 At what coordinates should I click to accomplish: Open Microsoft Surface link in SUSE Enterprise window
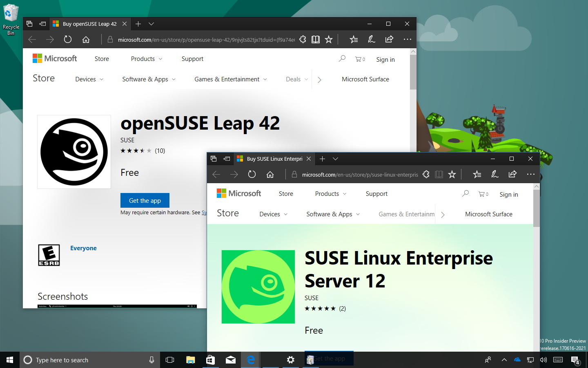(x=489, y=214)
